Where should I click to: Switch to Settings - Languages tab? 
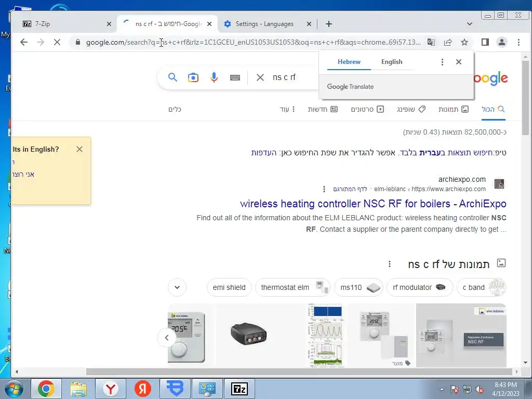point(264,24)
